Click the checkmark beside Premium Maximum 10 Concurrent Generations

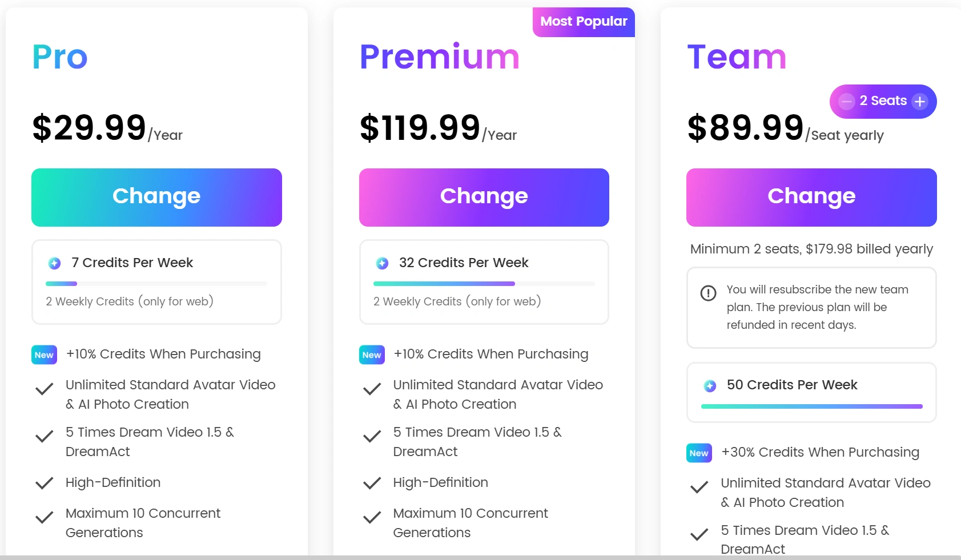point(372,518)
